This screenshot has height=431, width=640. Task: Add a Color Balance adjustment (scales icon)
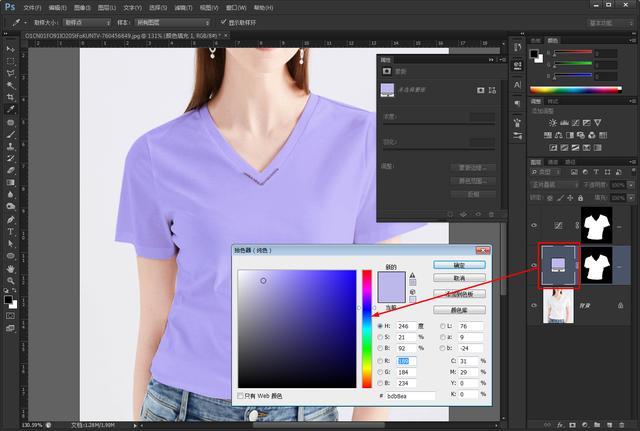tap(559, 135)
